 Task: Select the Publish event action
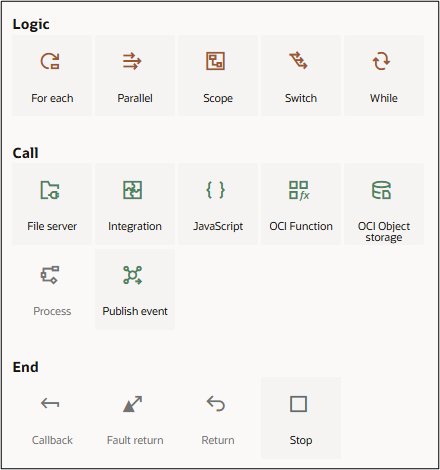click(x=135, y=289)
